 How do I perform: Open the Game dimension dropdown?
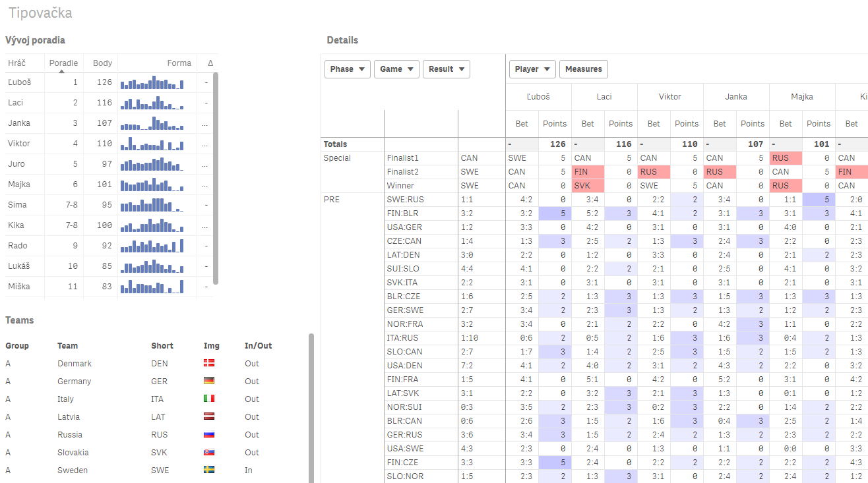pos(396,69)
